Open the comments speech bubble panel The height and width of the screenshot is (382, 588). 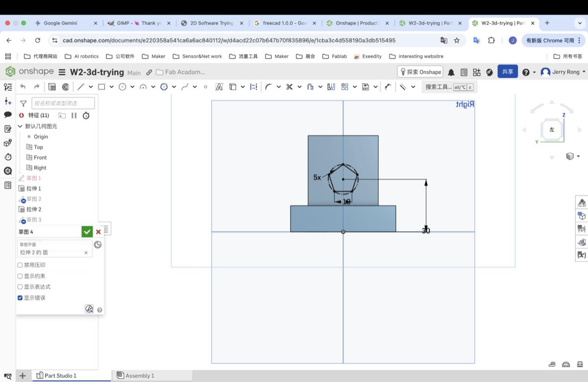[x=8, y=115]
